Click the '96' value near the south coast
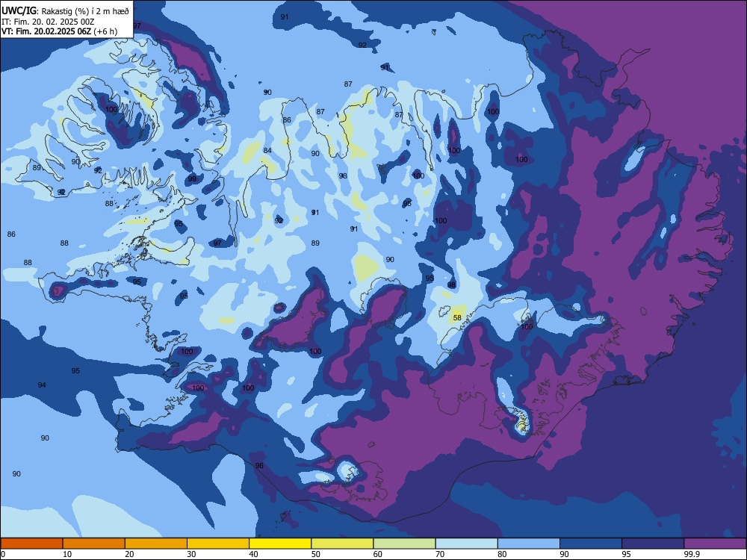747x560 pixels. 259,465
